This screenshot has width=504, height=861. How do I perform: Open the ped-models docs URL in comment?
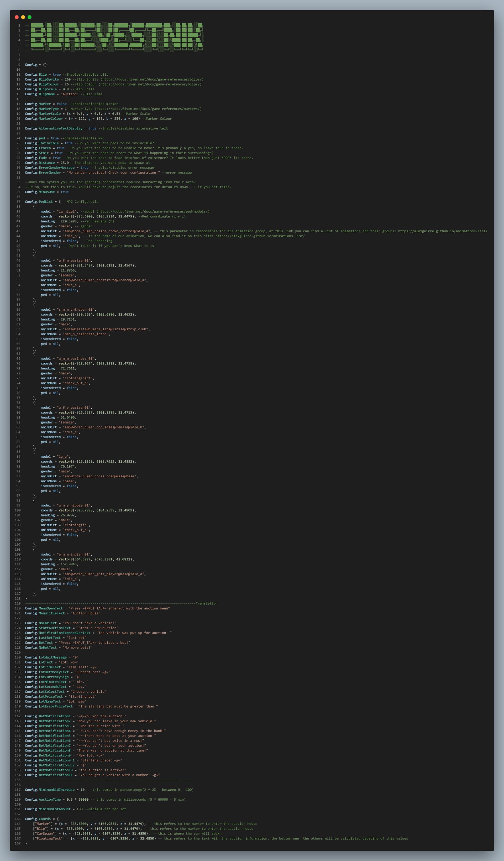click(153, 211)
